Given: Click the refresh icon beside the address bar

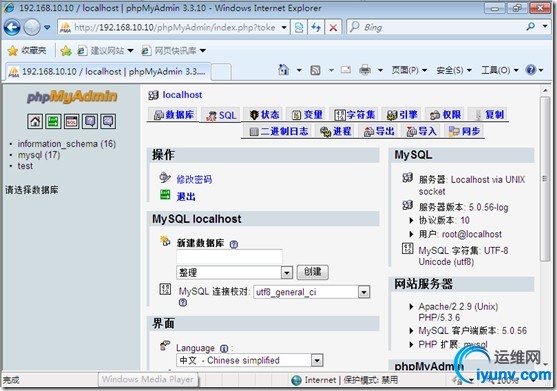Looking at the screenshot, I should coord(316,27).
